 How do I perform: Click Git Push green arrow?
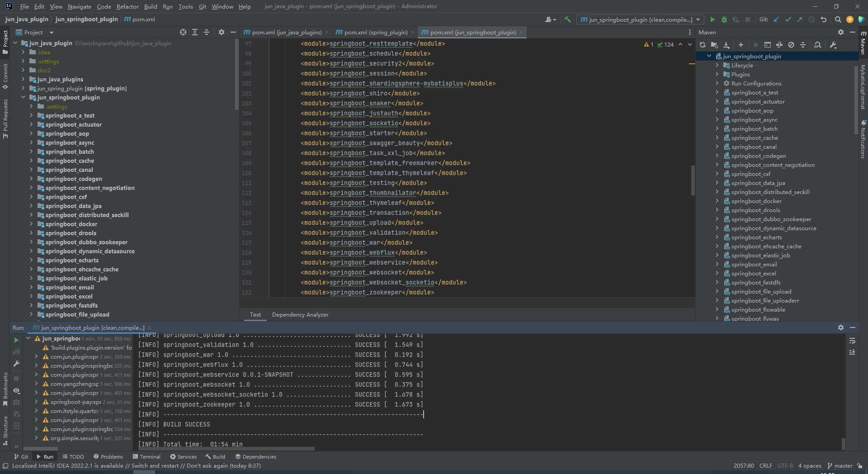click(800, 19)
